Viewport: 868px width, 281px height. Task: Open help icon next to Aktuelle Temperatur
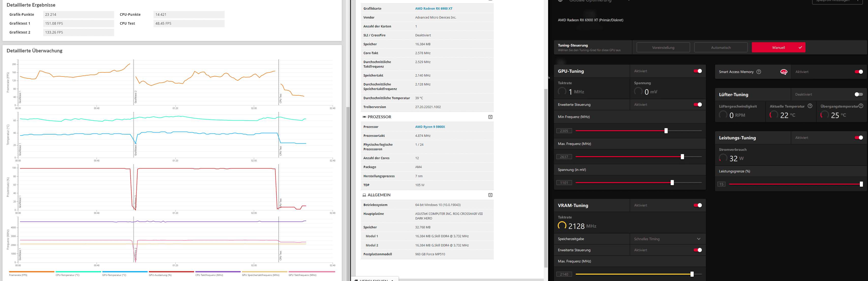click(810, 106)
